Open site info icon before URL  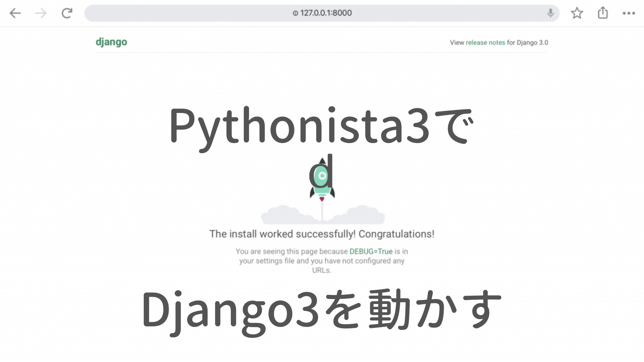click(x=295, y=13)
